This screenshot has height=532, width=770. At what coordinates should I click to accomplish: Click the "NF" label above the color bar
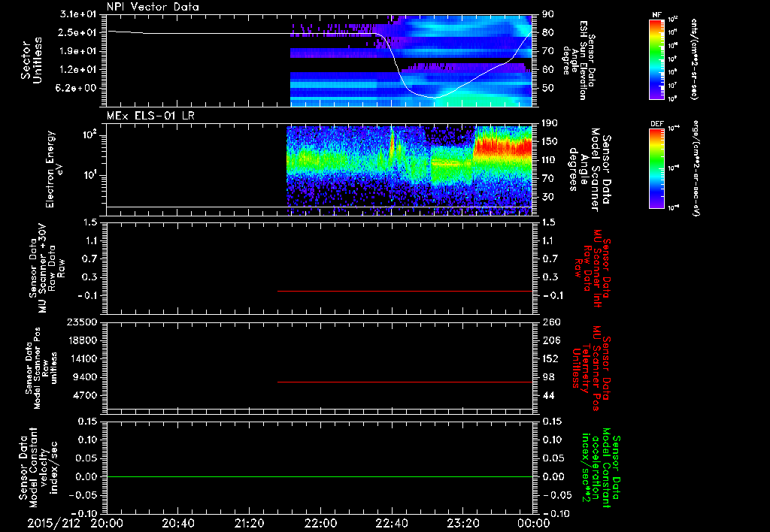(x=656, y=15)
